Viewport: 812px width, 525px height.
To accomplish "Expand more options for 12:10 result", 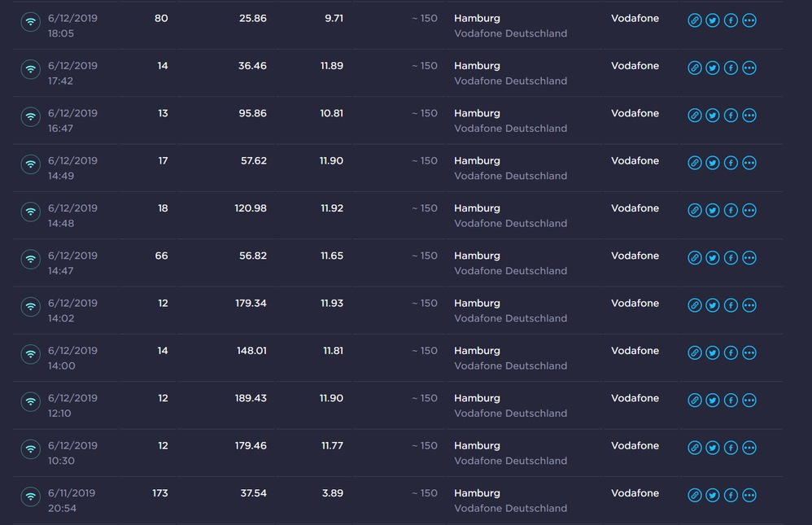I will [749, 401].
